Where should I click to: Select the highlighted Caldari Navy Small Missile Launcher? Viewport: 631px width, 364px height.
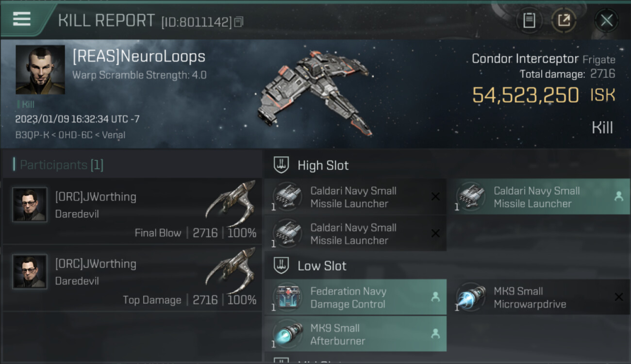pos(538,197)
